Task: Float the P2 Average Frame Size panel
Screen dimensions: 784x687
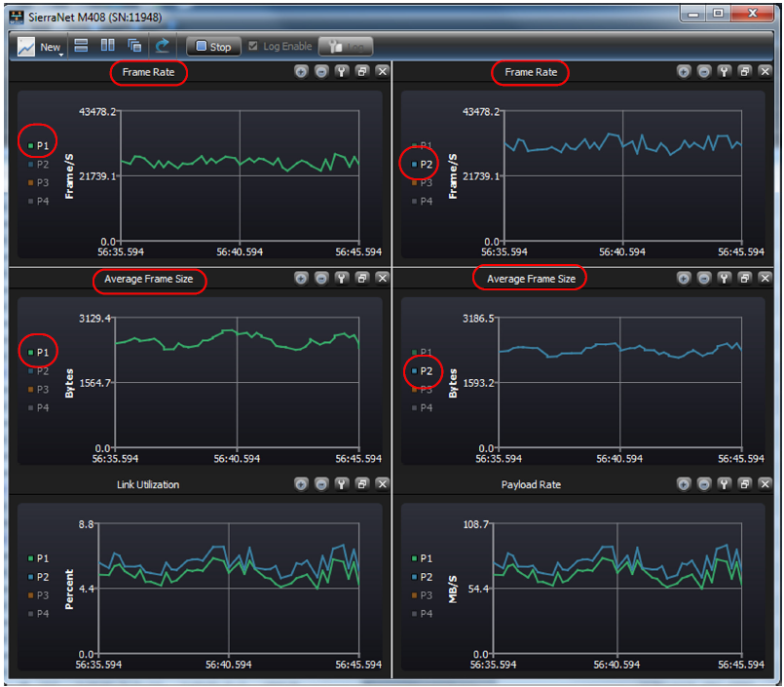Action: coord(744,278)
